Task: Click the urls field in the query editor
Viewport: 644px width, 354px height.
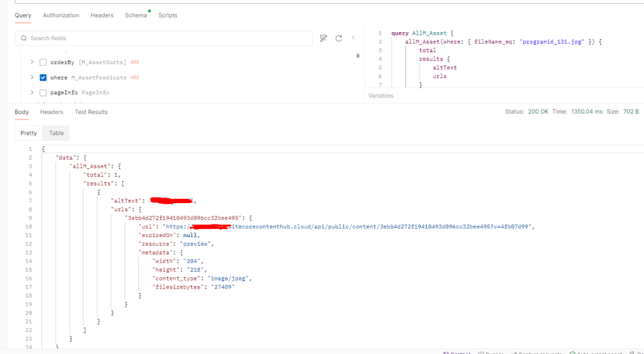Action: (440, 76)
